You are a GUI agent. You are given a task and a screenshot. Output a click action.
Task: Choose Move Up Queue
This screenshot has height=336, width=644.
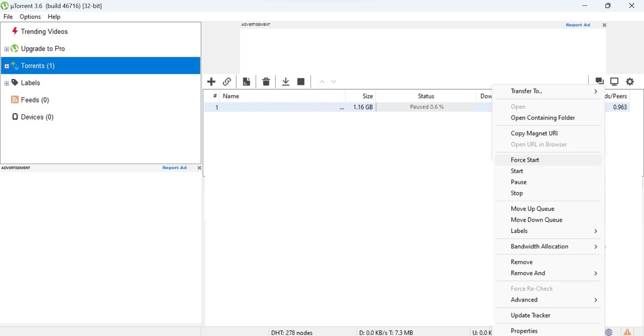tap(548, 208)
